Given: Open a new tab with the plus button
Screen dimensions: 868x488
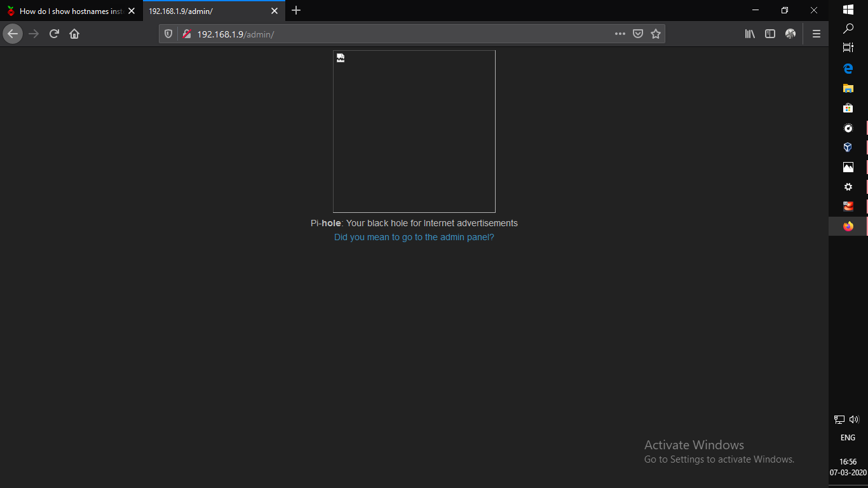Looking at the screenshot, I should (296, 10).
